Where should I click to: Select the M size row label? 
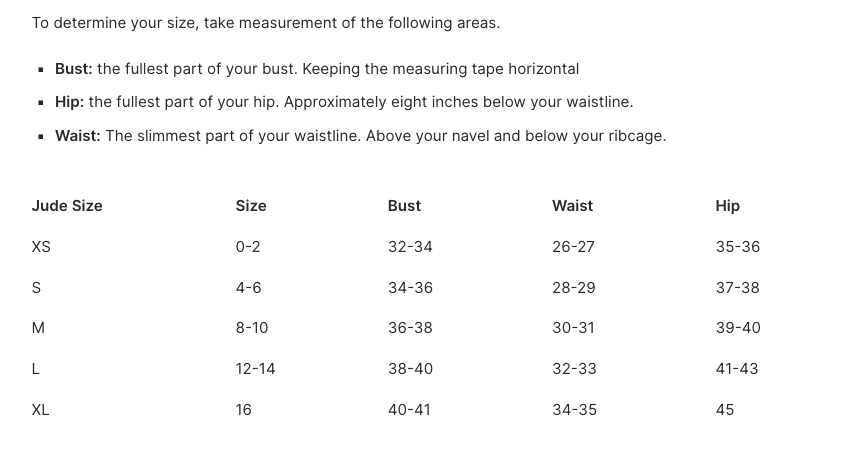[x=38, y=328]
